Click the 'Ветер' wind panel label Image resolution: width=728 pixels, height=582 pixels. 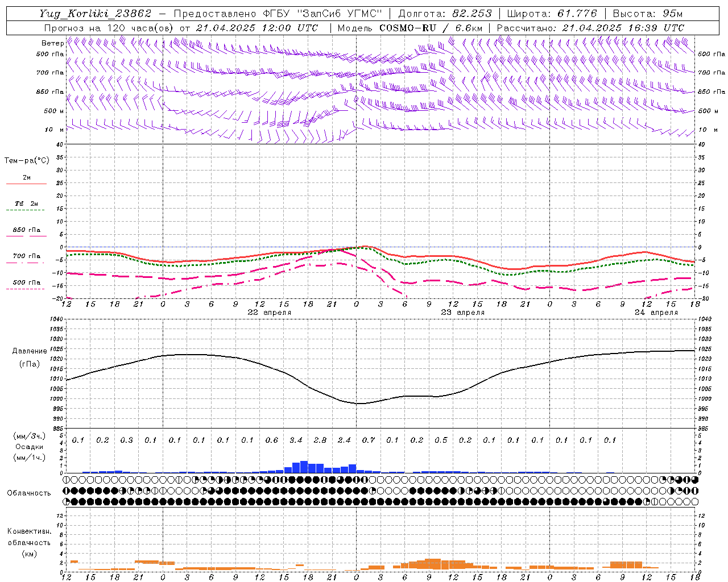(x=52, y=43)
